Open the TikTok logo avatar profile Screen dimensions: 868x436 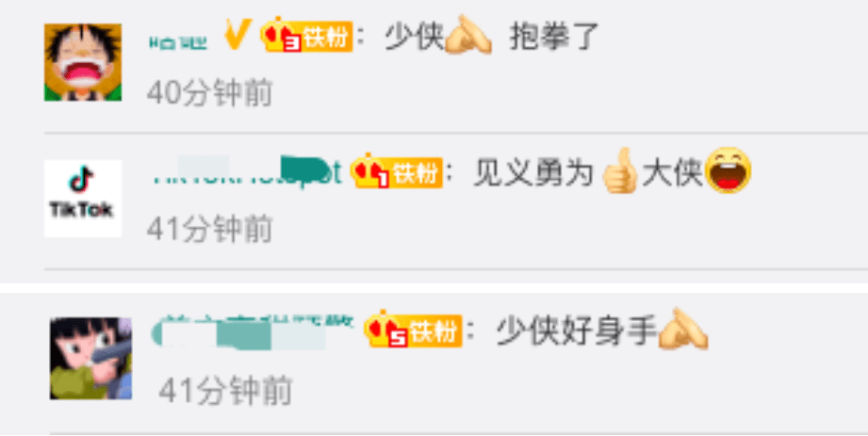83,198
